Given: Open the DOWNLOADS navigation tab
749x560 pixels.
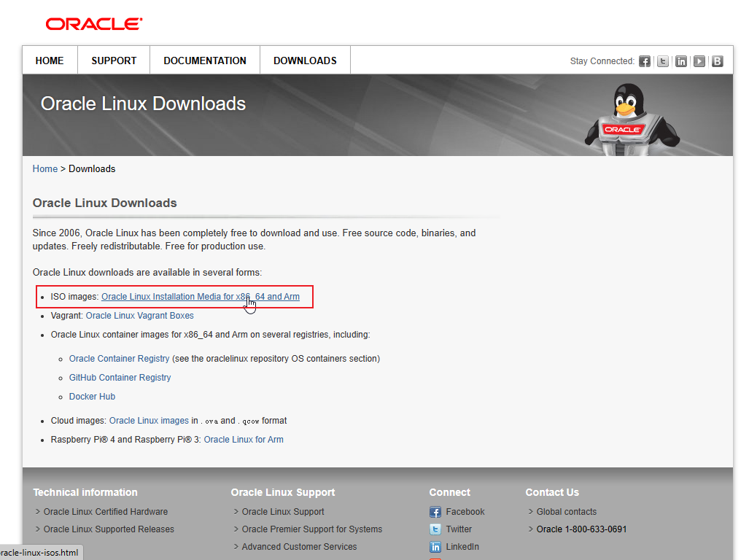Looking at the screenshot, I should click(x=306, y=61).
